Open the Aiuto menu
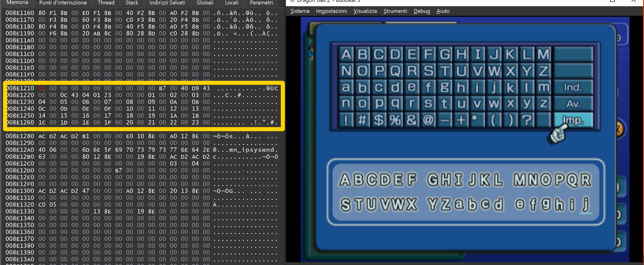Image resolution: width=644 pixels, height=265 pixels. 443,11
